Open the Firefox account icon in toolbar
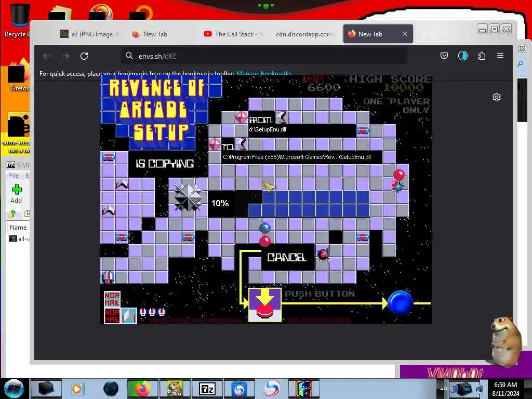This screenshot has width=532, height=399. point(463,56)
